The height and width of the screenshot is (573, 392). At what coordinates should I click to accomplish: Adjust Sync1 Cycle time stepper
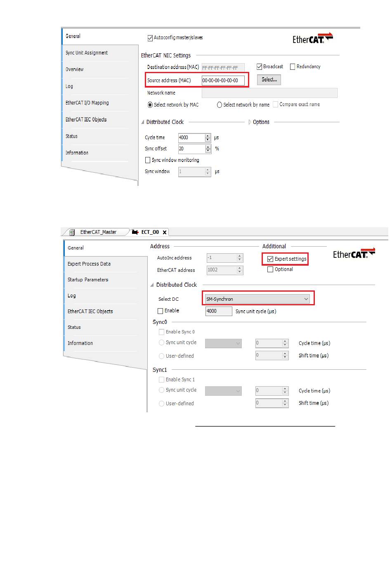tap(285, 391)
